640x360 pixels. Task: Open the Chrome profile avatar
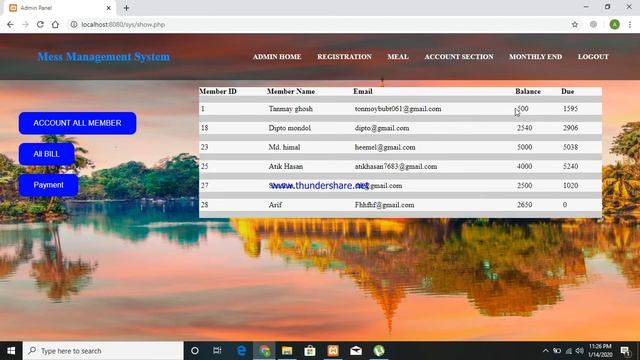[x=614, y=24]
